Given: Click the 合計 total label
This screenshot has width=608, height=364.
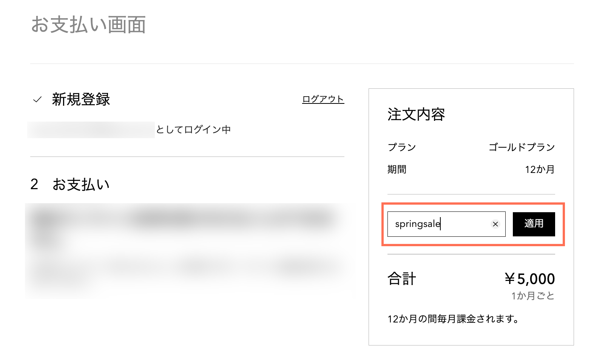Looking at the screenshot, I should tap(402, 279).
